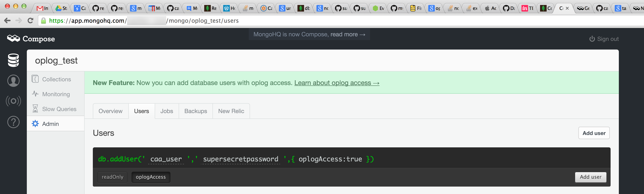Open the Jobs tab
Screen dimensions: 644x194
click(x=167, y=111)
